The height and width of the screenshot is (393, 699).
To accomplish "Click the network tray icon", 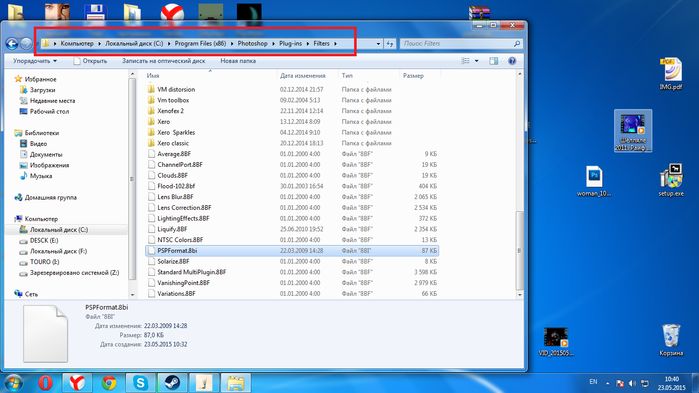I will pyautogui.click(x=645, y=383).
